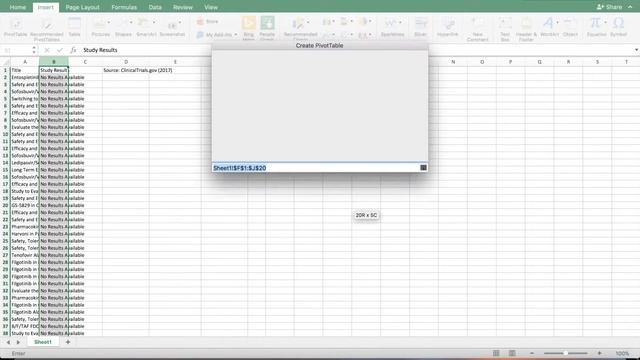The image size is (640, 360).
Task: Zoom in with the plus button
Action: [x=599, y=353]
